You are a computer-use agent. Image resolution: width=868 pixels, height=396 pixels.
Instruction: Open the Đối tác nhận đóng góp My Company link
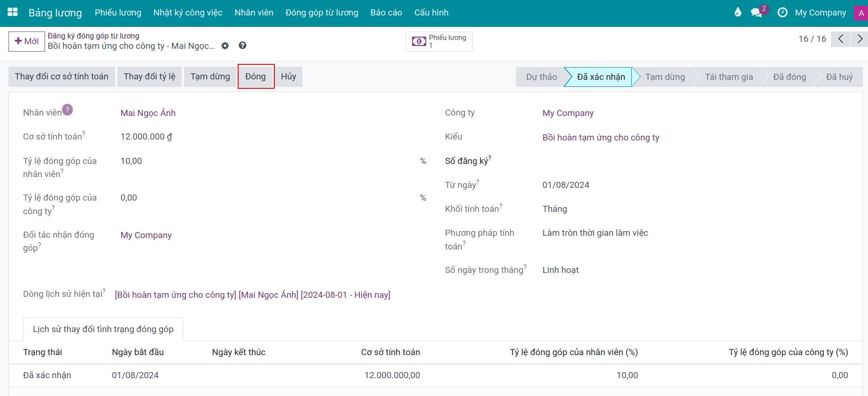(146, 235)
